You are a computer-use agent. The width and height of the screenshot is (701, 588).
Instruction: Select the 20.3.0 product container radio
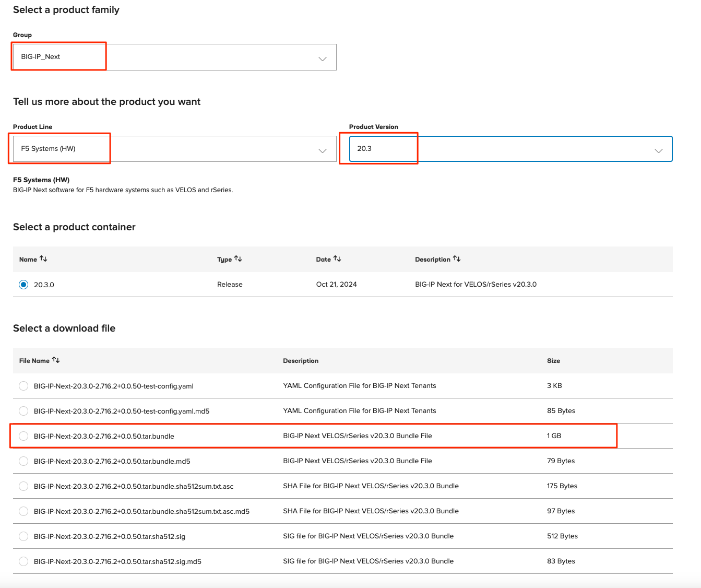23,285
